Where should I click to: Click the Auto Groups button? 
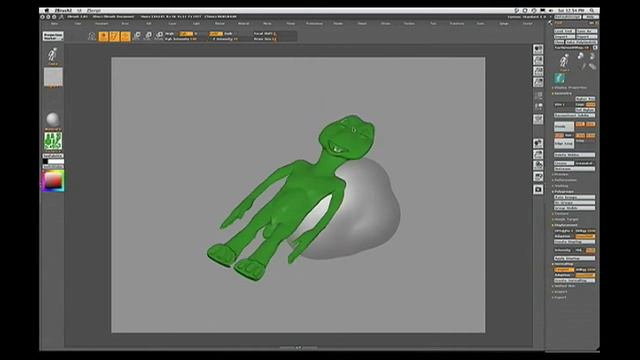click(574, 197)
